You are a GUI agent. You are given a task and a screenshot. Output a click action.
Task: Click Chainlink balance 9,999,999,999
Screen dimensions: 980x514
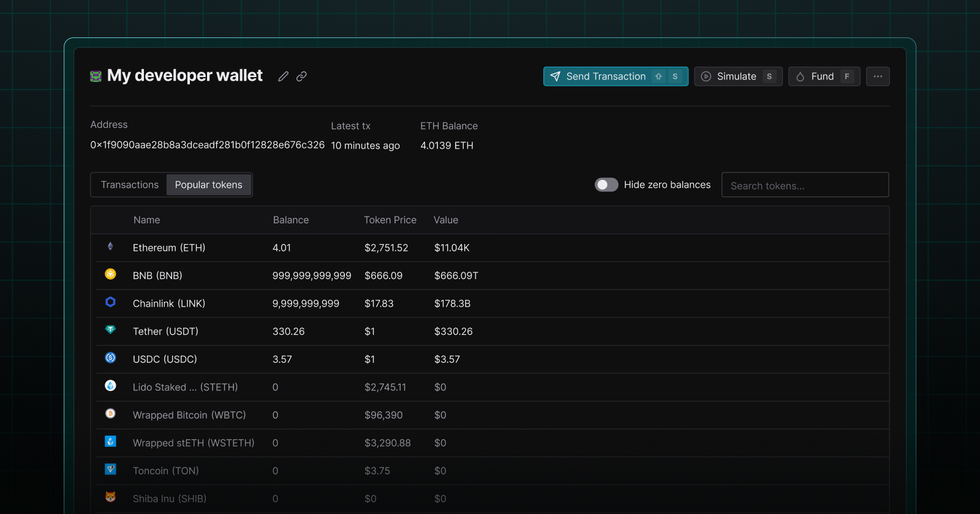click(x=306, y=304)
